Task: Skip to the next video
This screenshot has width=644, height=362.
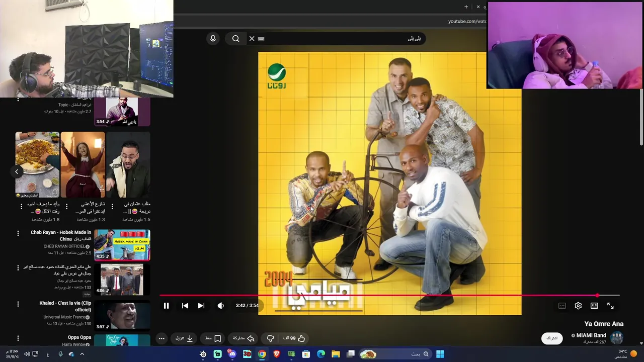Action: coord(201,306)
